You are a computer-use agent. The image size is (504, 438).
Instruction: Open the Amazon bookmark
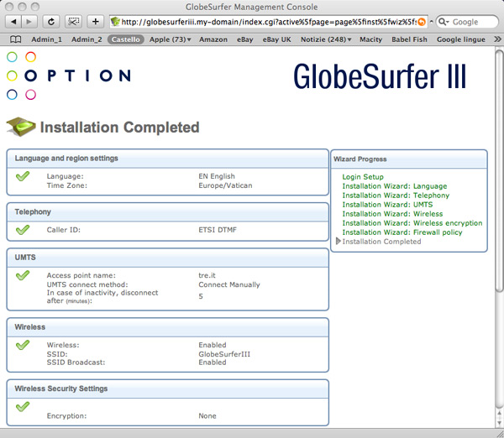[x=213, y=39]
